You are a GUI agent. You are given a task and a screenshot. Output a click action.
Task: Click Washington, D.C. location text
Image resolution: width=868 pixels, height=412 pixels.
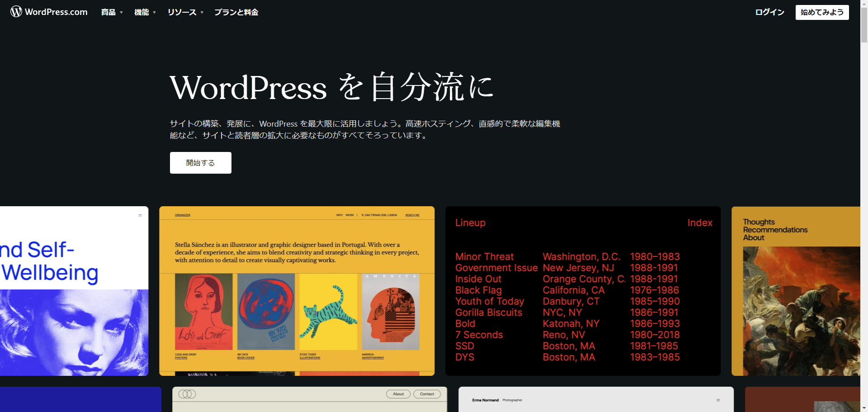(581, 256)
